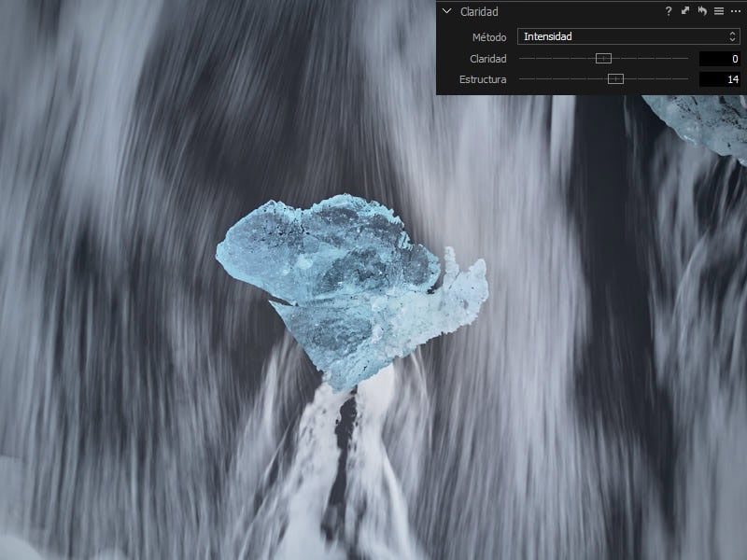The image size is (747, 560).
Task: Click the partial ice block at top-right edge
Action: 700,121
